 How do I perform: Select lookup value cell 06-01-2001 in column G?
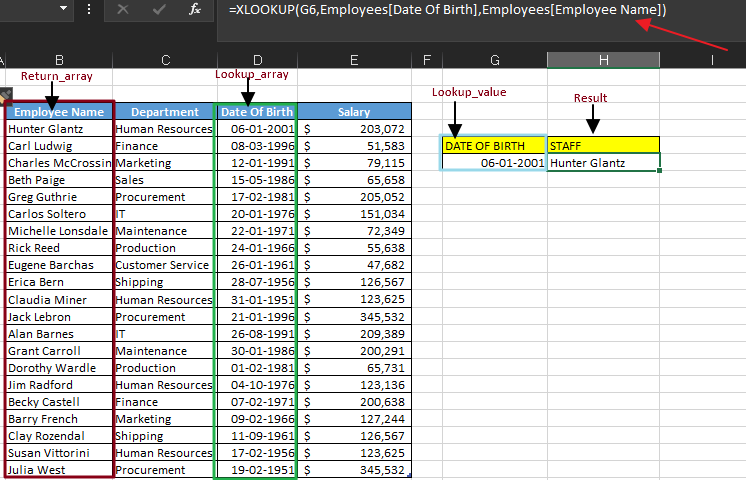494,163
